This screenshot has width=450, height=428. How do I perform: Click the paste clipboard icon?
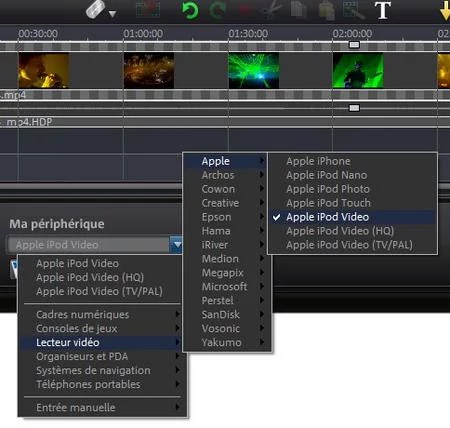[x=327, y=10]
